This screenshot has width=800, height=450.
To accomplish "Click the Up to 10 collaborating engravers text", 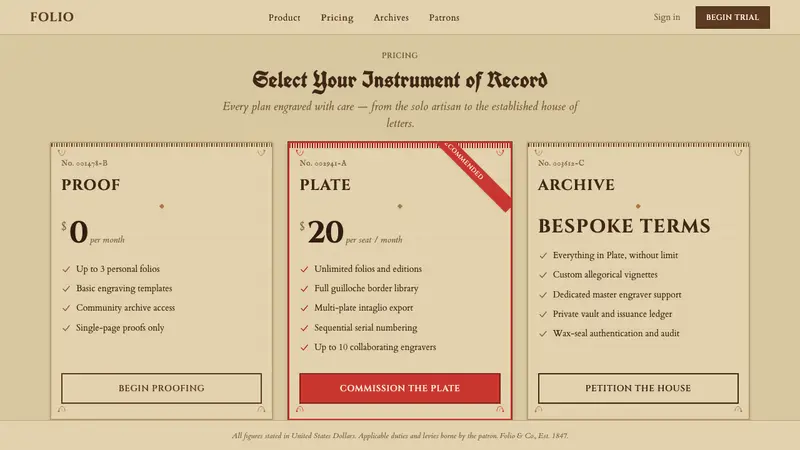I will (x=375, y=347).
